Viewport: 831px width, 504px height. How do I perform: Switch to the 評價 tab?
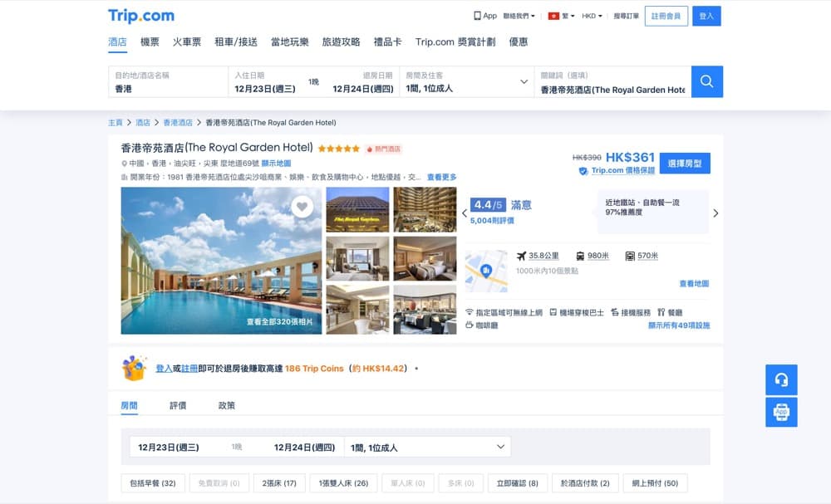click(x=178, y=405)
